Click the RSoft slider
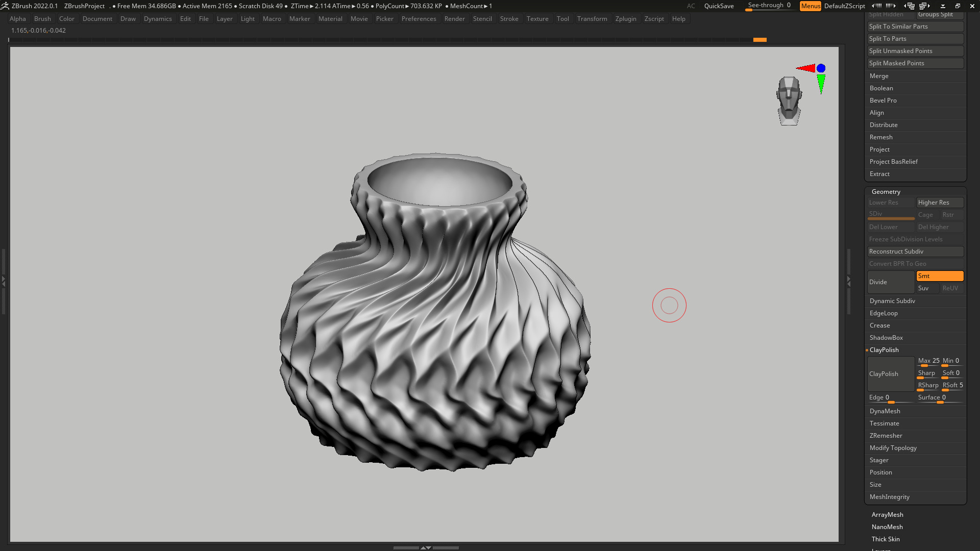Screen dimensions: 980x551 [x=952, y=386]
